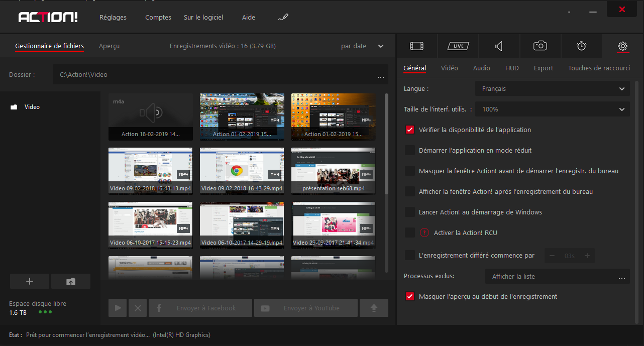Click the Envoyer à YouTube button
The width and height of the screenshot is (644, 346).
pyautogui.click(x=306, y=308)
